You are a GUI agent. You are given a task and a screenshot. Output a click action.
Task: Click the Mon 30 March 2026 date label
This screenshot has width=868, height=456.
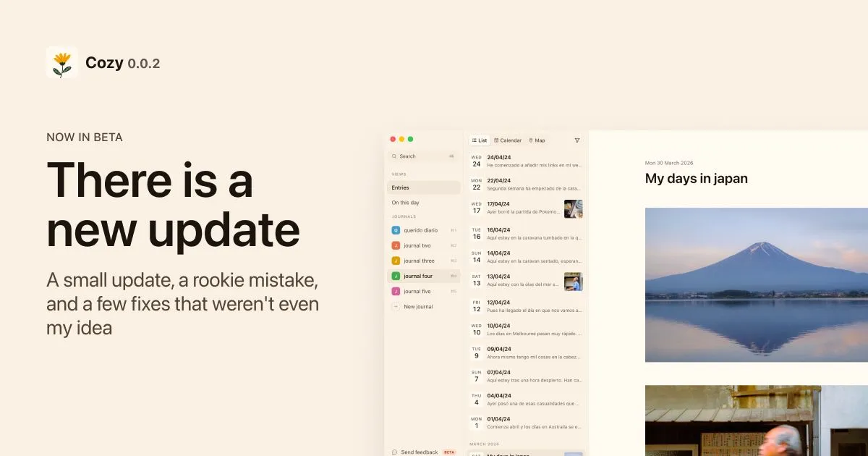pos(669,163)
